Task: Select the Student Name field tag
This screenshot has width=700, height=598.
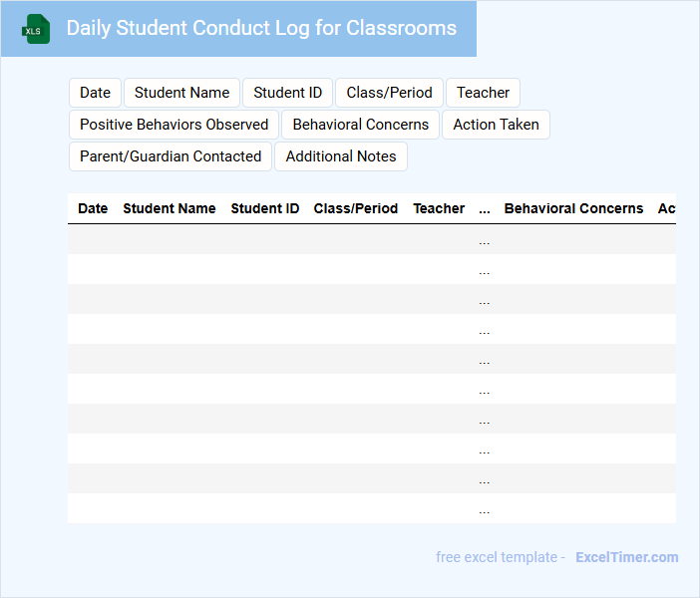Action: pyautogui.click(x=181, y=93)
